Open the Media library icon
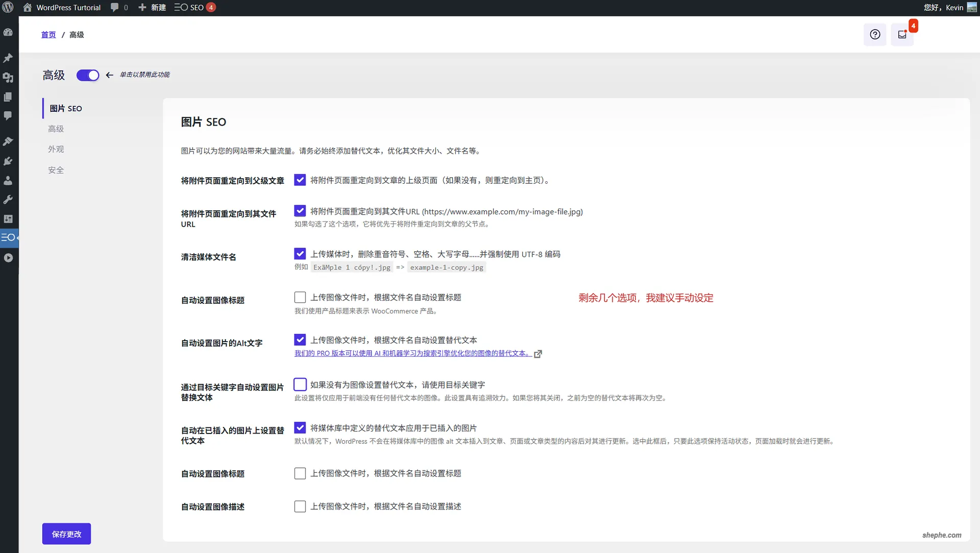The width and height of the screenshot is (980, 553). coord(8,78)
